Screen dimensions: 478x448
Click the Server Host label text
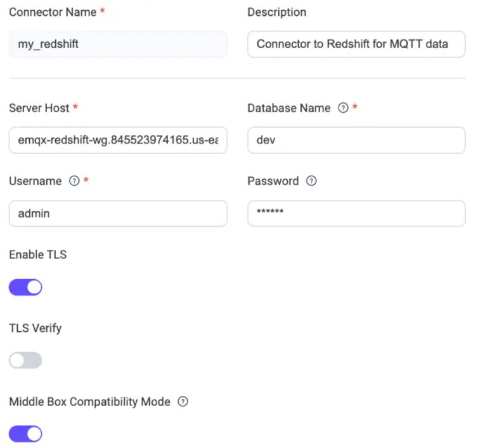pos(39,108)
